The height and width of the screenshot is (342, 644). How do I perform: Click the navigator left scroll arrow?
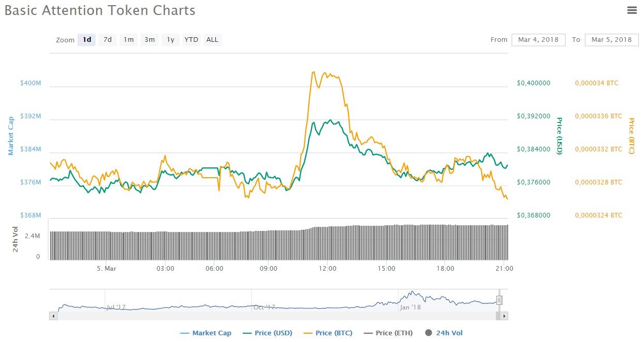pyautogui.click(x=53, y=315)
